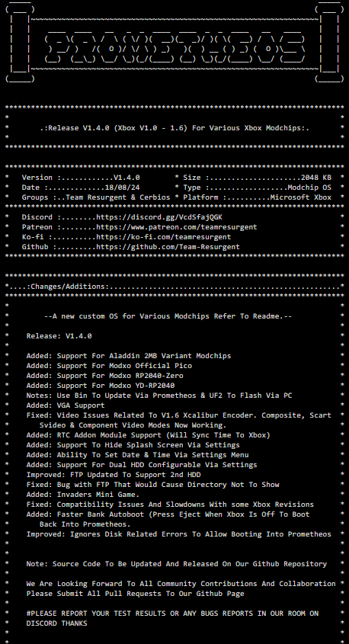Screen dimensions: 349x644
Task: Open the Ko-fi teamresurgent URL
Action: pyautogui.click(x=163, y=236)
